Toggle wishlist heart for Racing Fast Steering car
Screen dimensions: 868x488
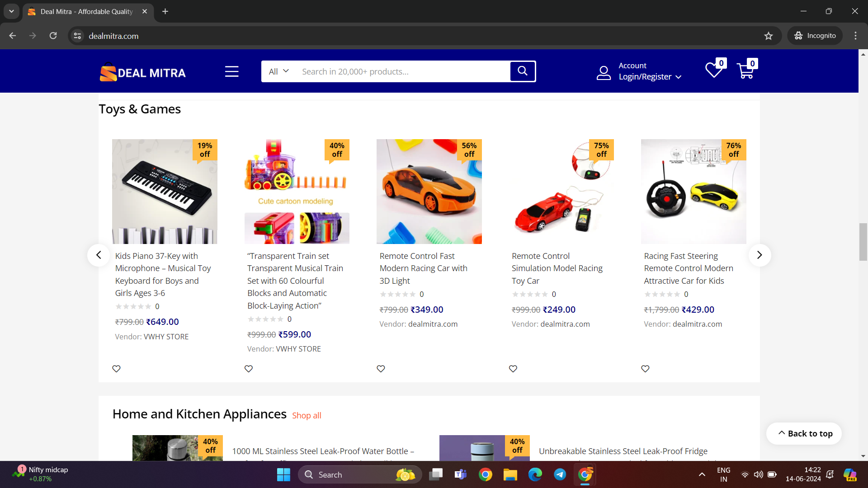tap(645, 369)
